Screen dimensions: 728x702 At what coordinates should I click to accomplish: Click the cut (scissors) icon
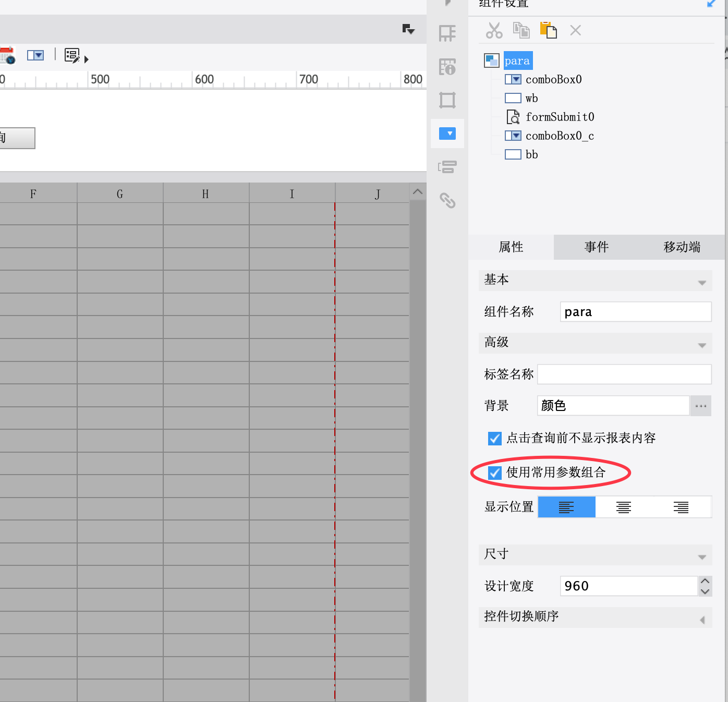coord(494,30)
